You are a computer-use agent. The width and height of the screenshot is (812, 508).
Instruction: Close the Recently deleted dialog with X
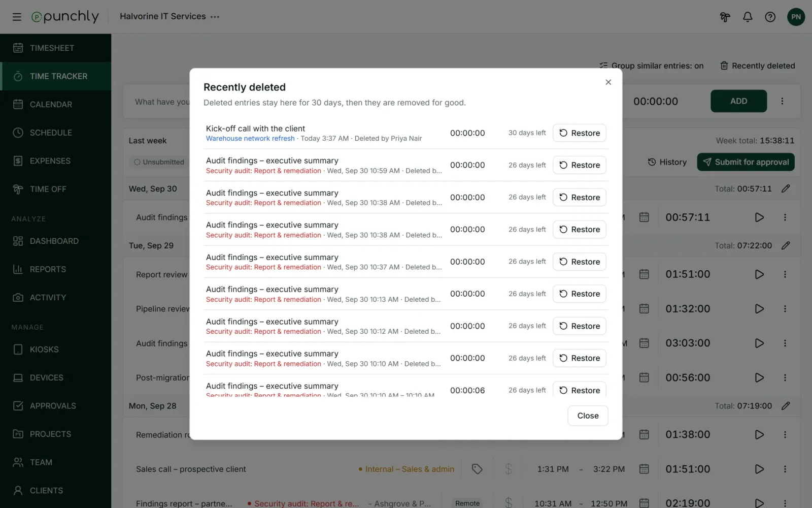(x=608, y=82)
